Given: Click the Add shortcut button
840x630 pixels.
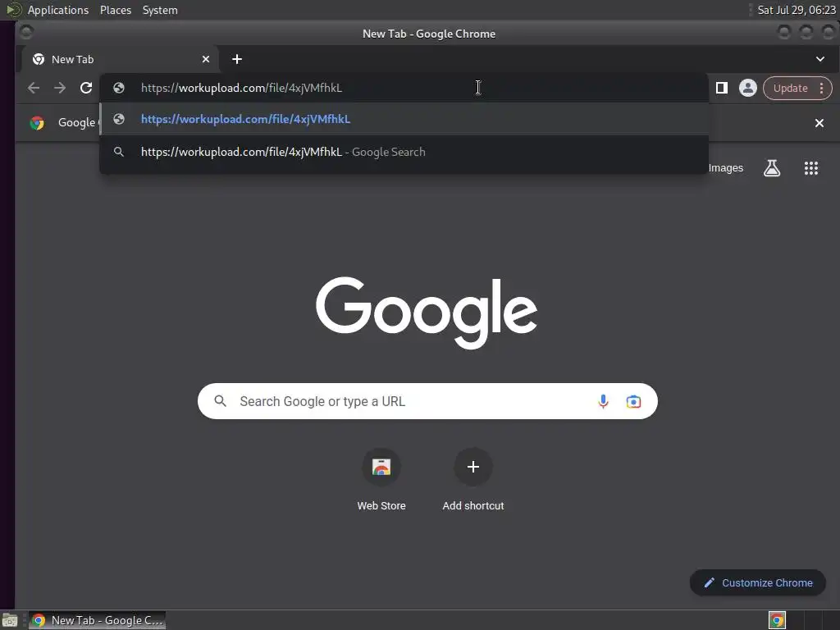Looking at the screenshot, I should (x=473, y=480).
